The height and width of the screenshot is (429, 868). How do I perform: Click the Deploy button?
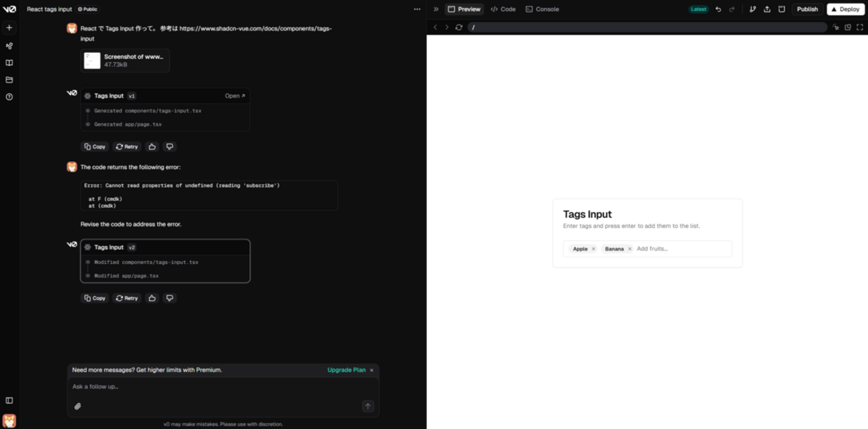pos(845,9)
